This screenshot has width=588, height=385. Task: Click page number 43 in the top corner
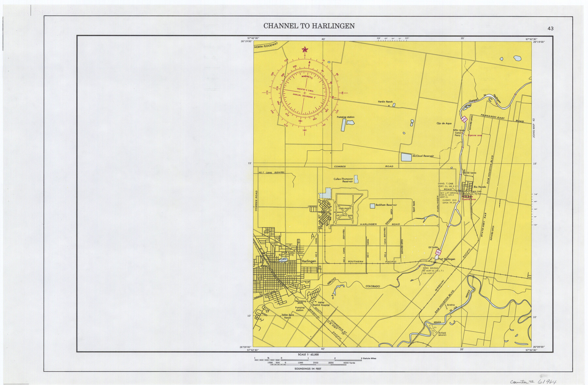[550, 29]
